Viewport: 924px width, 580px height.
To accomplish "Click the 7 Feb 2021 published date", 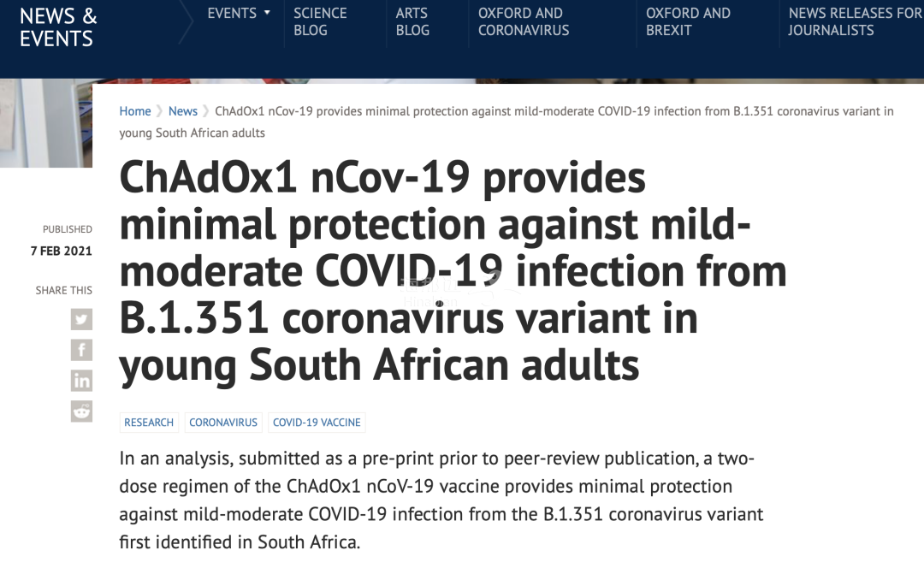I will (61, 251).
